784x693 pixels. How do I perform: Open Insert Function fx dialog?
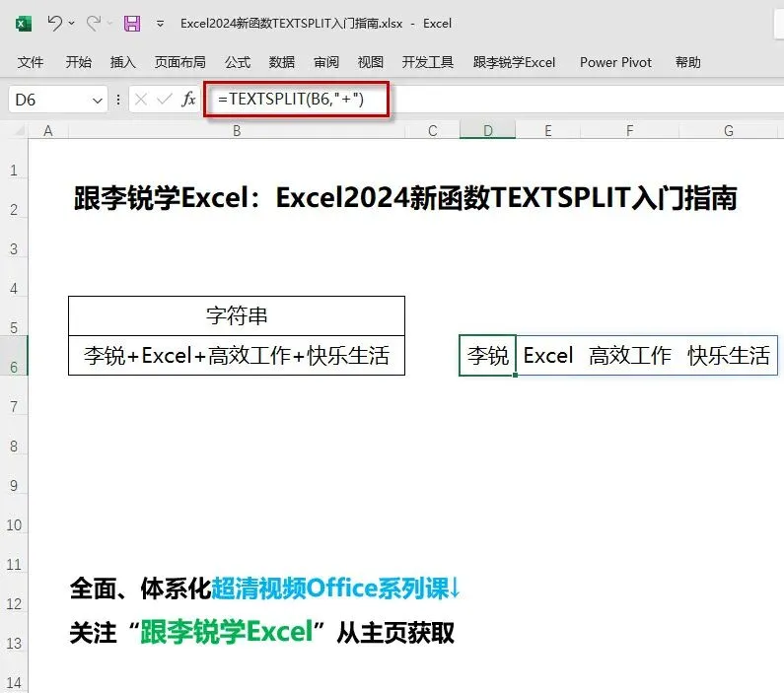click(x=188, y=100)
